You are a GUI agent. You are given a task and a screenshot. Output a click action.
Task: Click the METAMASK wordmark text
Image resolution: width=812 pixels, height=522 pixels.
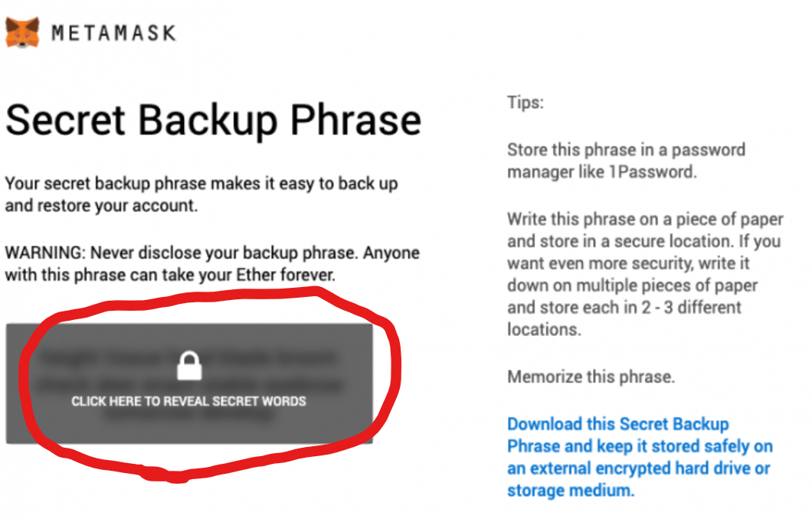114,33
